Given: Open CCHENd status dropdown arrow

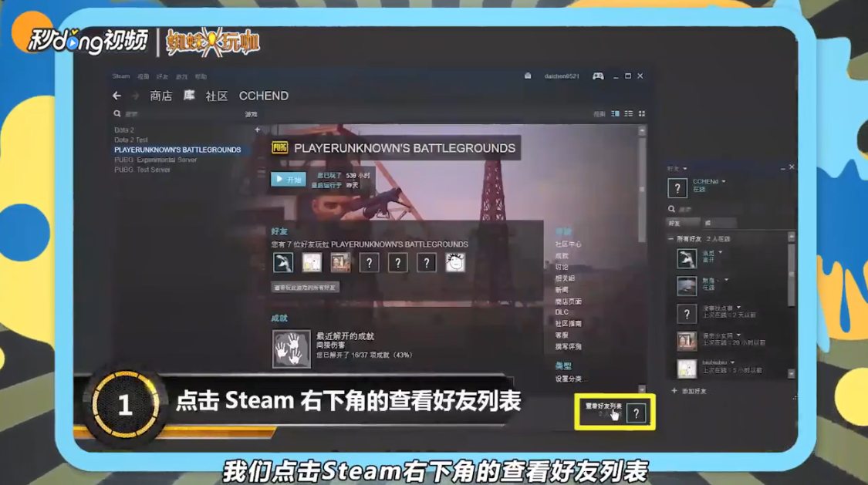Looking at the screenshot, I should [x=724, y=181].
